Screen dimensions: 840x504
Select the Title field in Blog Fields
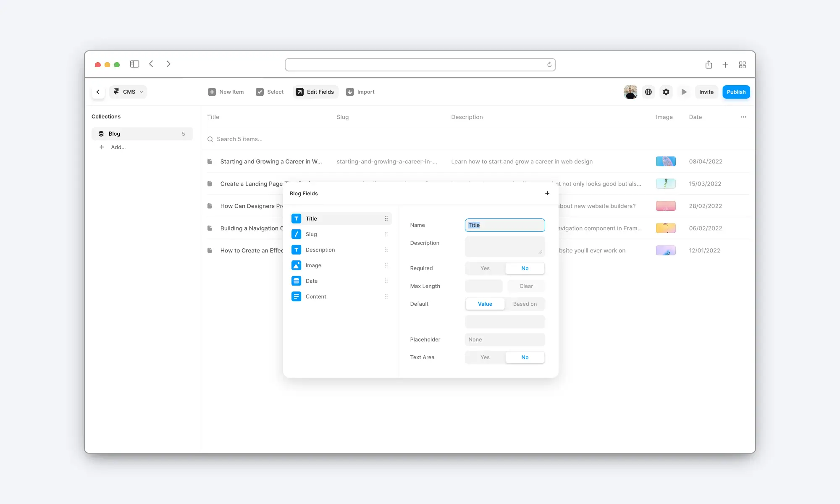point(339,218)
